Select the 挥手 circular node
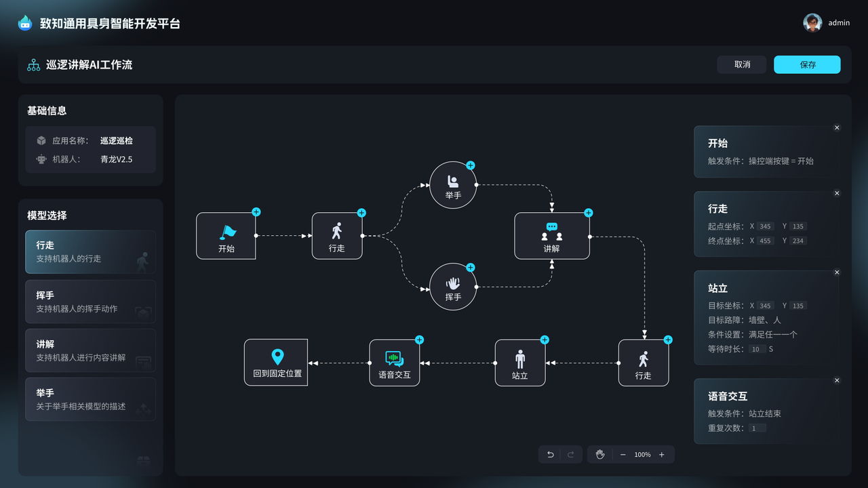This screenshot has width=868, height=488. 453,287
